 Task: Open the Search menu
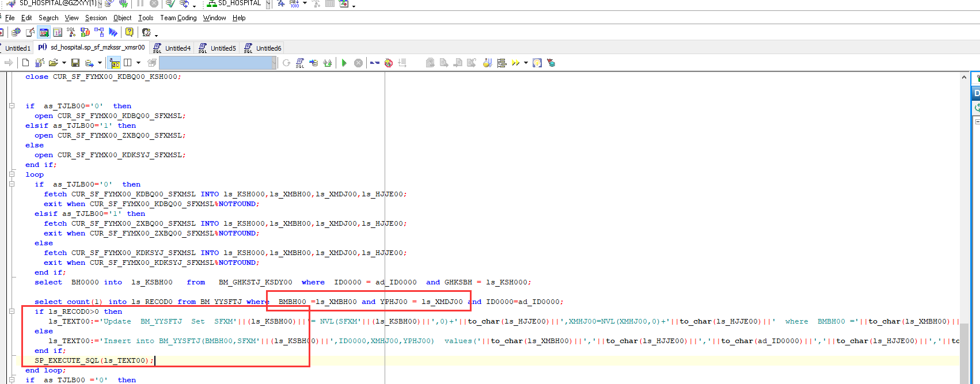point(48,18)
